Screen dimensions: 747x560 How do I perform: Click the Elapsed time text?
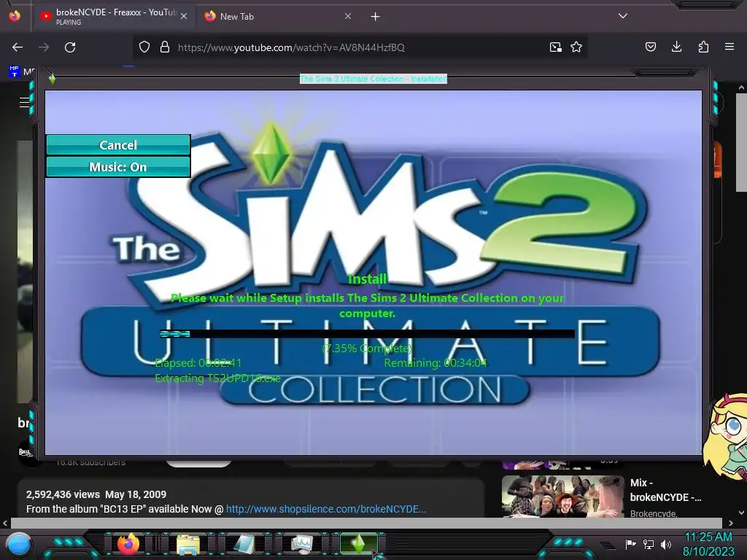click(198, 363)
